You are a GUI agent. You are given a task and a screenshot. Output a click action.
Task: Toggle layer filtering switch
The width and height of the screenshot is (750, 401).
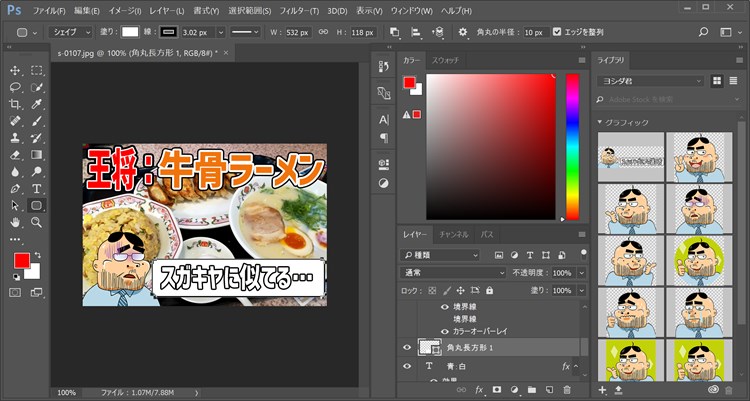pyautogui.click(x=583, y=253)
